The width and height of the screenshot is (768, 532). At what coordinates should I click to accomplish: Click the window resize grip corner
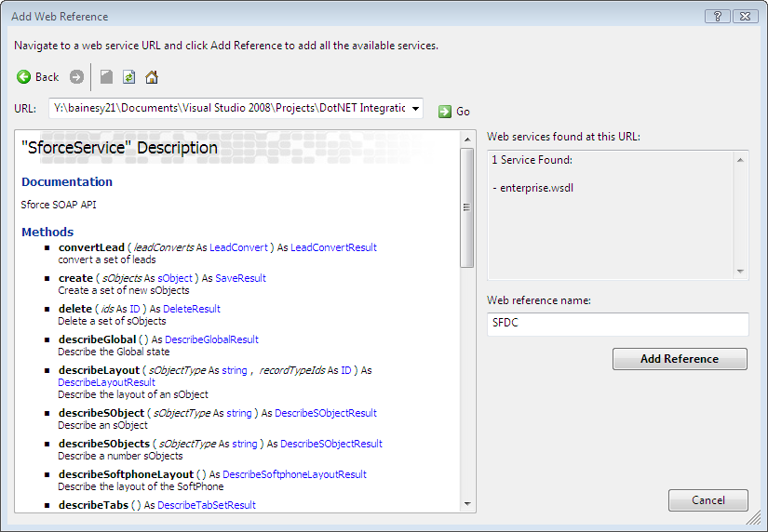(x=755, y=518)
